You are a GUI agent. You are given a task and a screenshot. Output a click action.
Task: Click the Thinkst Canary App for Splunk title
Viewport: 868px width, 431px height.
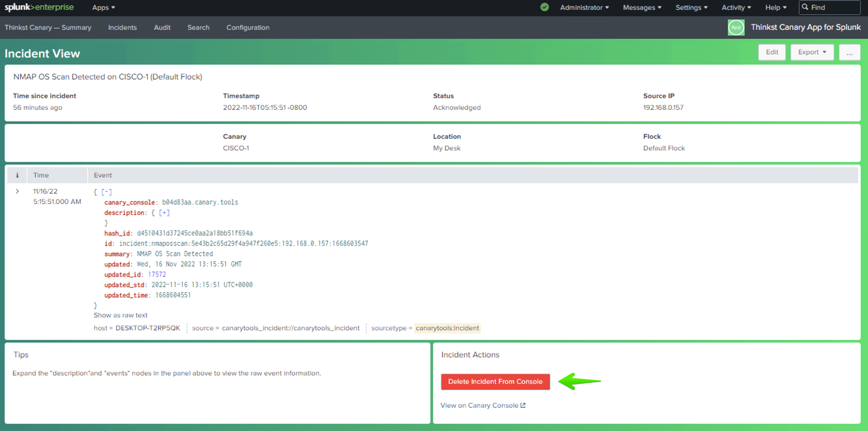coord(805,27)
